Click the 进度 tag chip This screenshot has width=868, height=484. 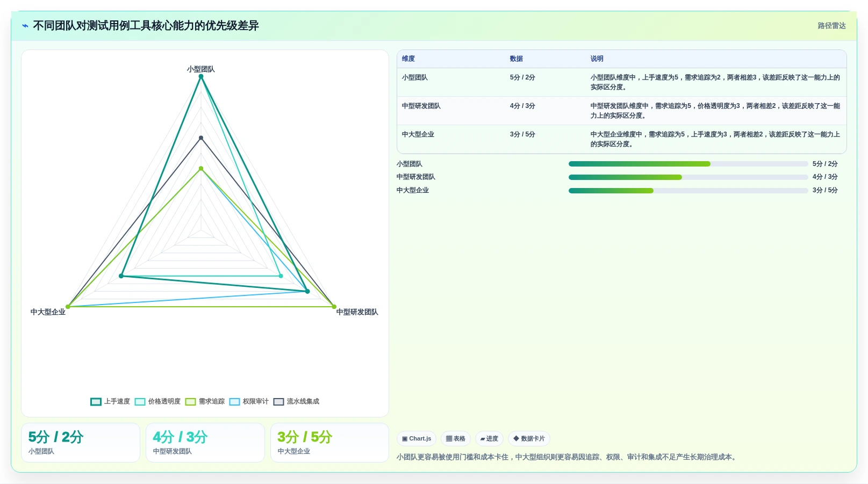click(x=489, y=439)
